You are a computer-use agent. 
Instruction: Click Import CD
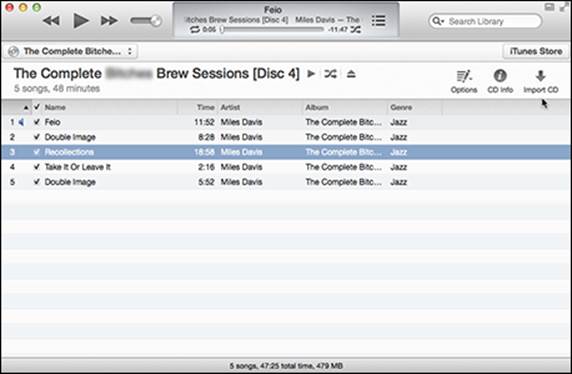[x=541, y=81]
